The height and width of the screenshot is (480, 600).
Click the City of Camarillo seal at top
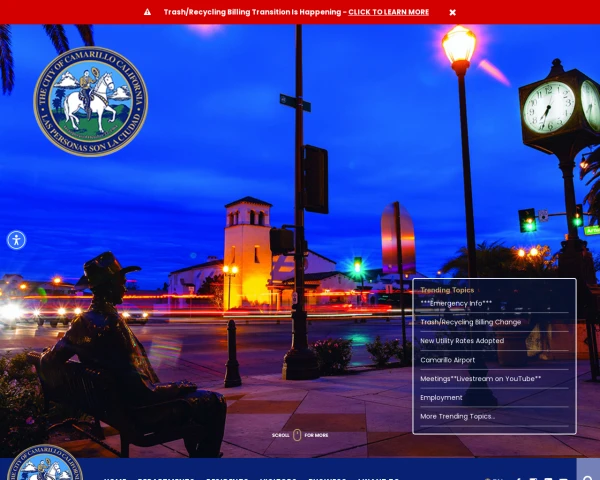click(x=91, y=101)
